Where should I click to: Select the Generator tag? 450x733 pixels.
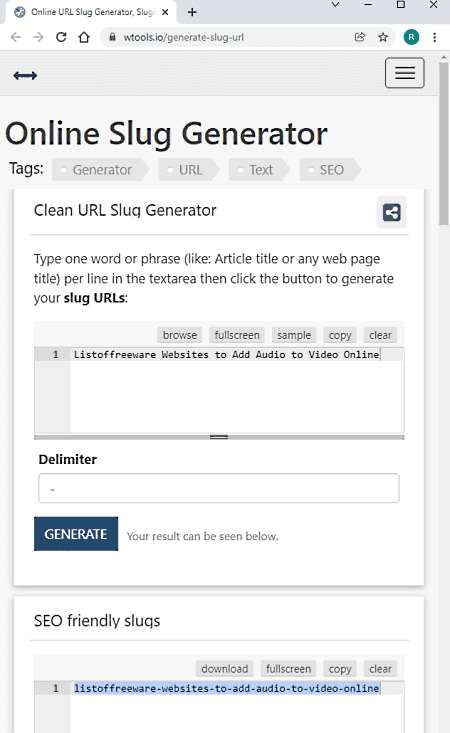(101, 170)
